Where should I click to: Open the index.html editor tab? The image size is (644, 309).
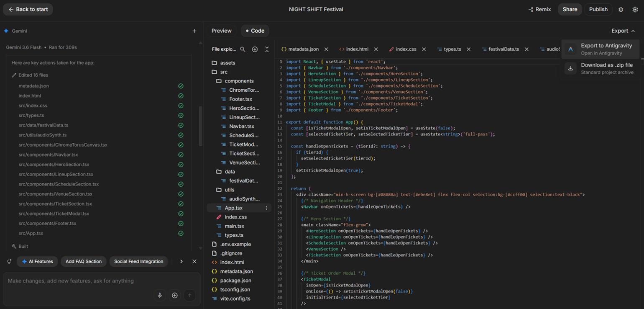(x=354, y=49)
